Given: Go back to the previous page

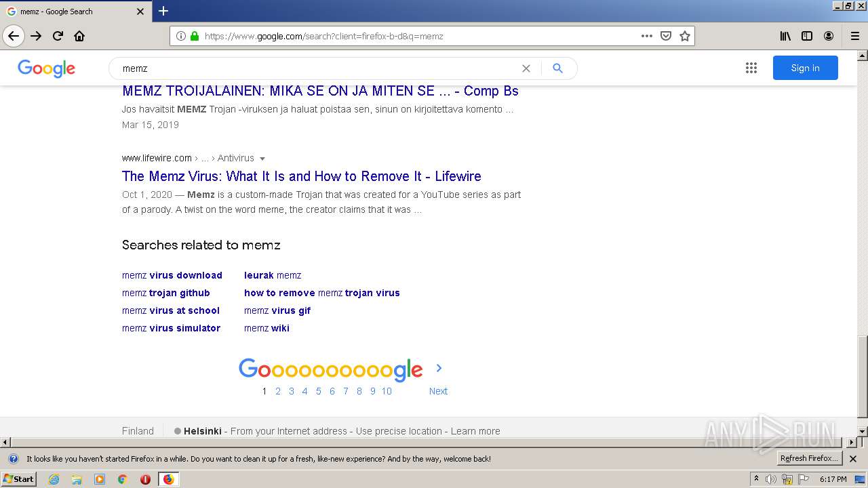Looking at the screenshot, I should (x=14, y=37).
